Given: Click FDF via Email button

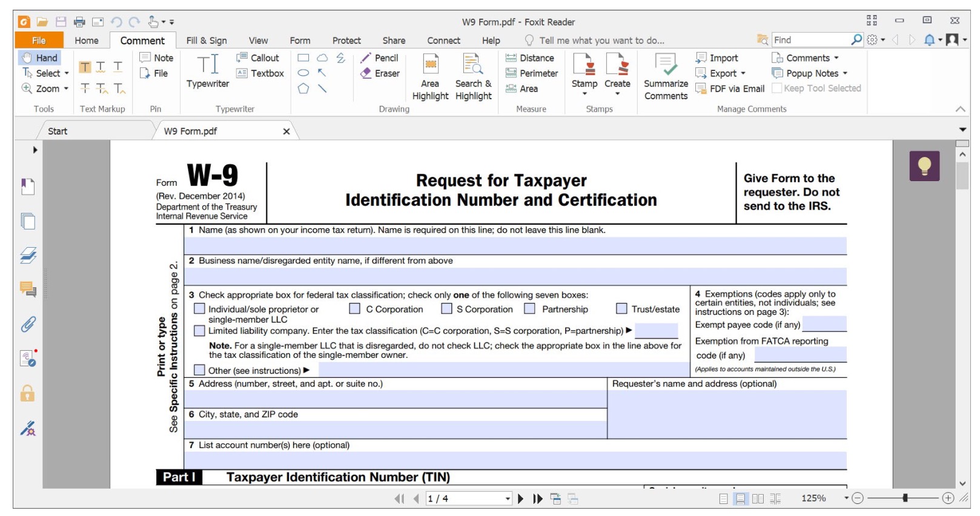Looking at the screenshot, I should [730, 88].
